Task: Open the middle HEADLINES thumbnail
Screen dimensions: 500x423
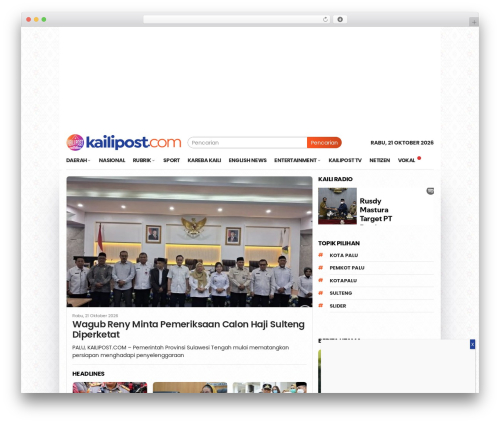Action: pos(190,387)
